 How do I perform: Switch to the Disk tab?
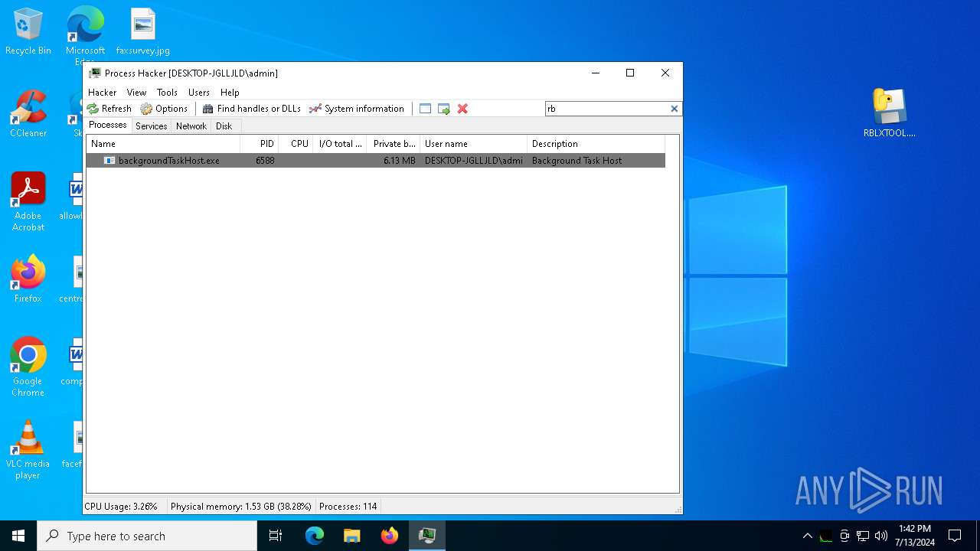coord(224,126)
